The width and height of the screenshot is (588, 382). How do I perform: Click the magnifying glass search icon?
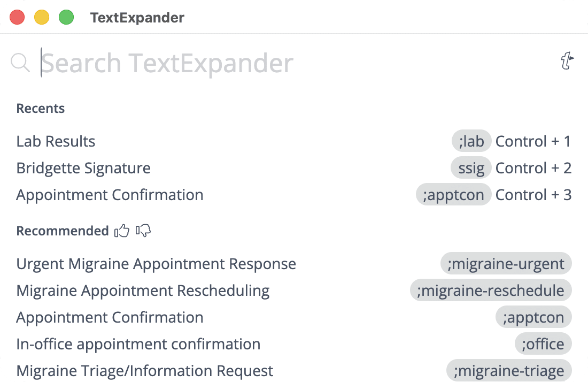tap(20, 63)
